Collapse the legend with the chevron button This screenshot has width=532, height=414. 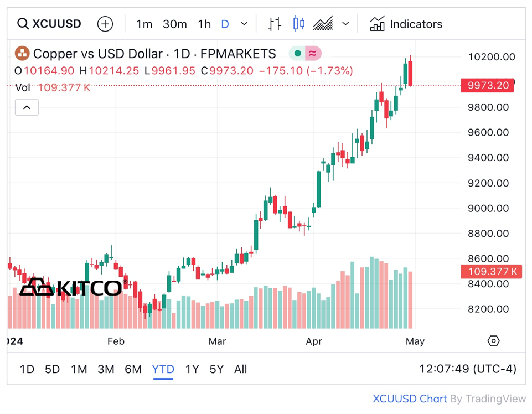[x=27, y=107]
